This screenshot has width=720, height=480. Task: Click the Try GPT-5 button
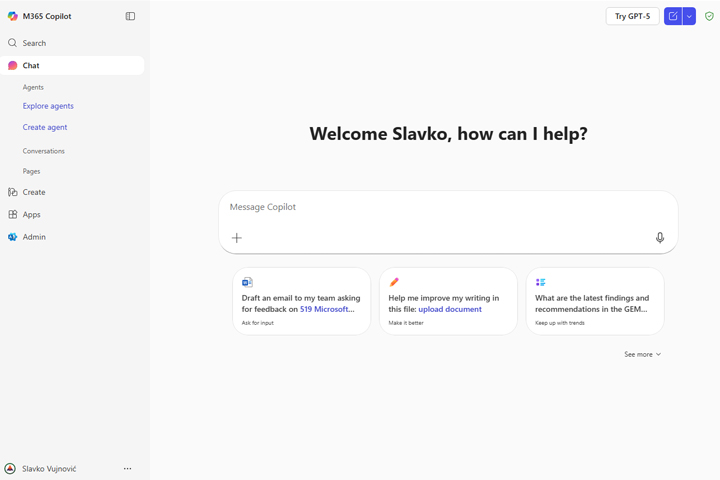tap(632, 16)
